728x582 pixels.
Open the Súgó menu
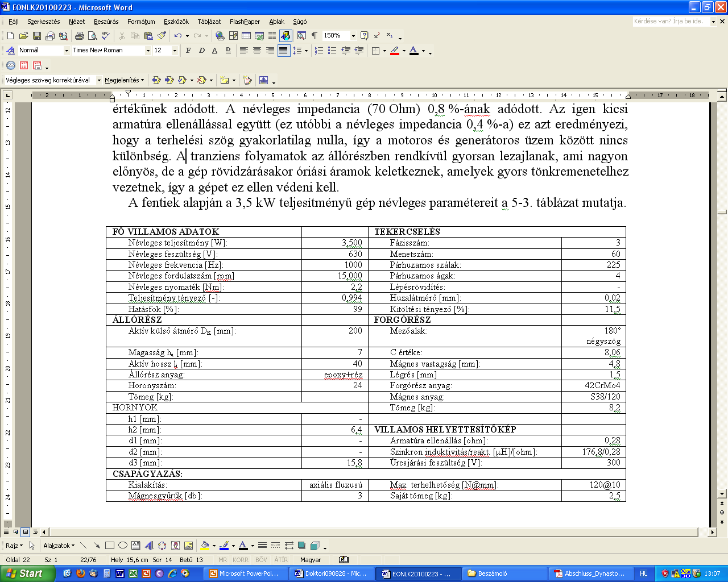pyautogui.click(x=300, y=22)
